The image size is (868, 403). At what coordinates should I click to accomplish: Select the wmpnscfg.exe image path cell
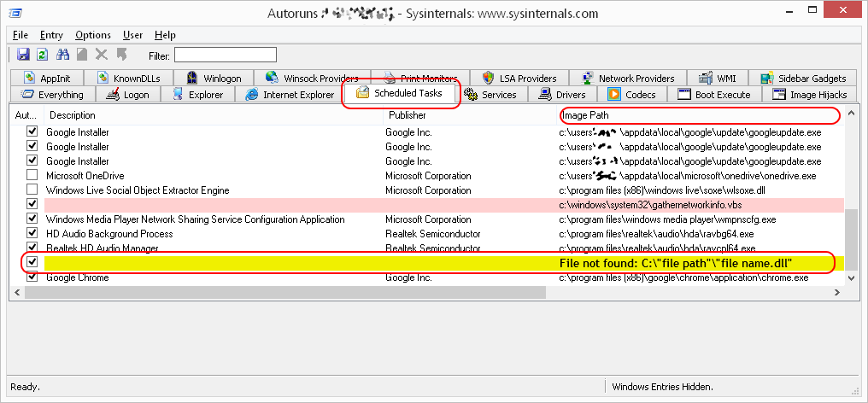(x=667, y=219)
